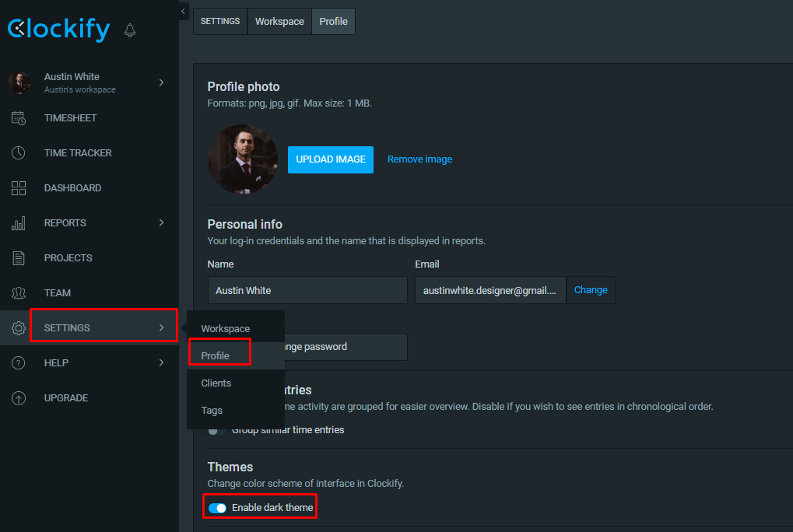Viewport: 793px width, 532px height.
Task: Click the SETTINGS breadcrumb tab
Action: (220, 21)
